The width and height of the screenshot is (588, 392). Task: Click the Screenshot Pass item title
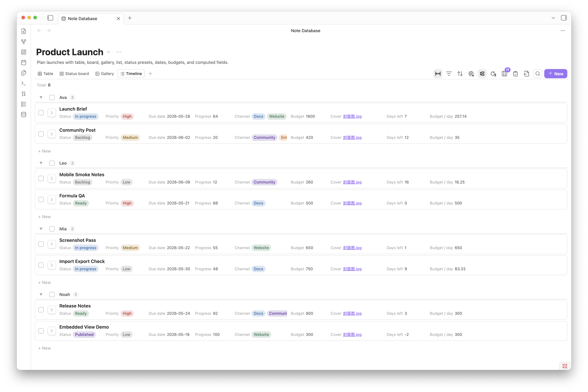coord(78,240)
